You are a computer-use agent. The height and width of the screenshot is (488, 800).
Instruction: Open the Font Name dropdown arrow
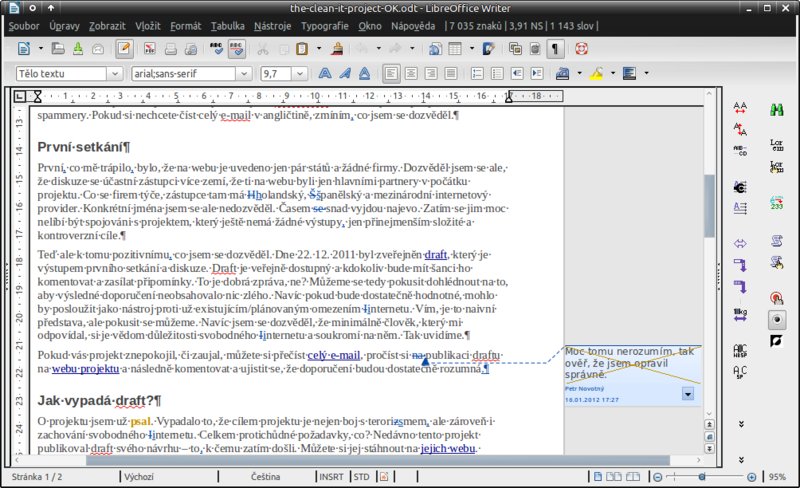(244, 74)
